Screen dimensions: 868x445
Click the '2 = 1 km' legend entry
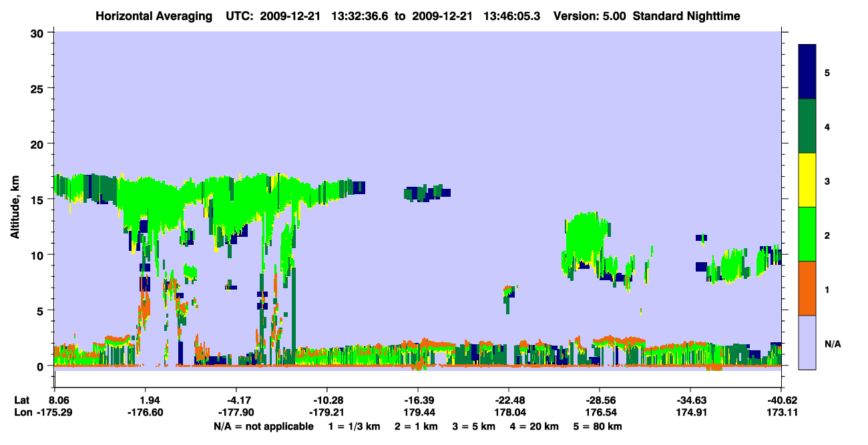click(416, 426)
